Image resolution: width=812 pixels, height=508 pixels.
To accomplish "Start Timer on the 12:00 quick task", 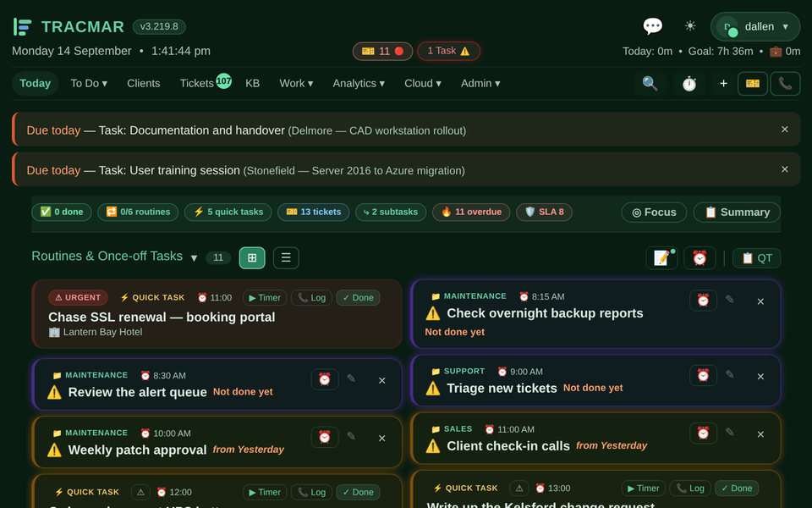I will [x=265, y=492].
